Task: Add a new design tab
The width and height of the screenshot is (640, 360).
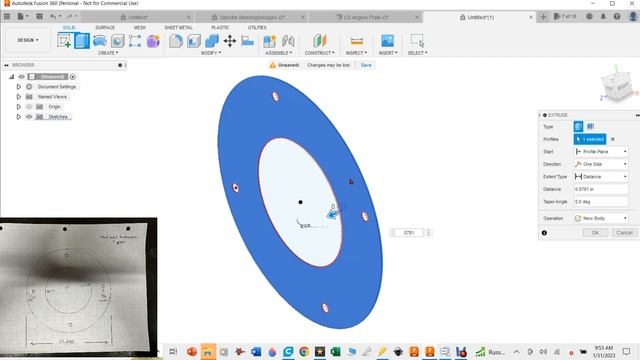Action: tap(543, 17)
